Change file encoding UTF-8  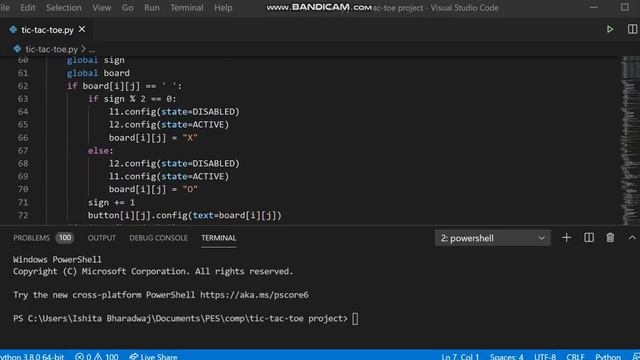tap(545, 356)
